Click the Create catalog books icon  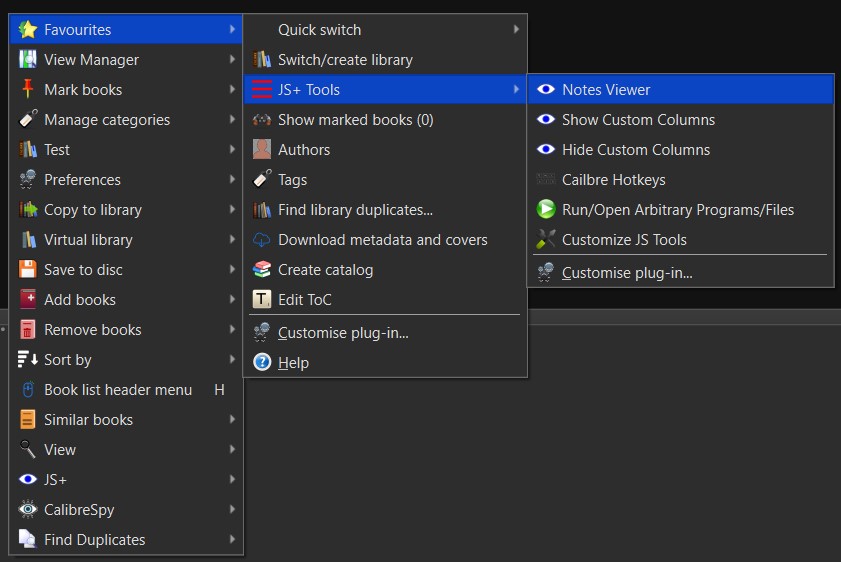tap(262, 270)
